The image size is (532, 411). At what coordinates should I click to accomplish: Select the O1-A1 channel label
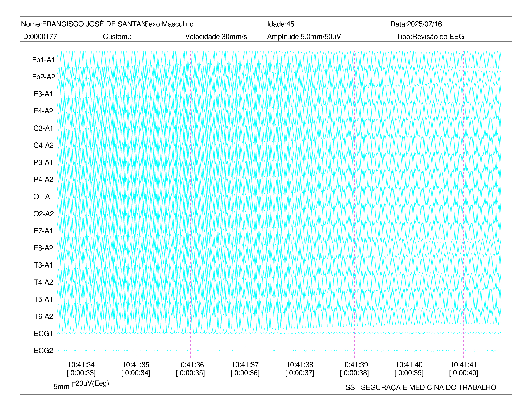click(x=43, y=197)
